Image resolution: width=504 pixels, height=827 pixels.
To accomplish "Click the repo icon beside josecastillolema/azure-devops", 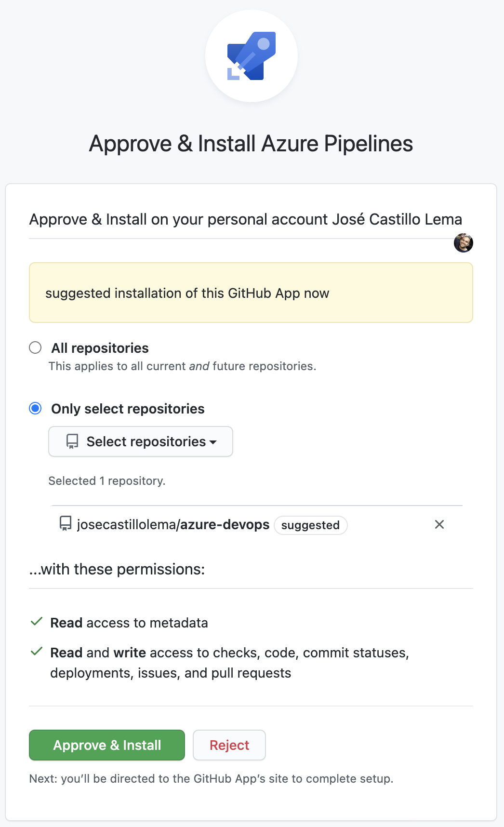I will tap(66, 524).
